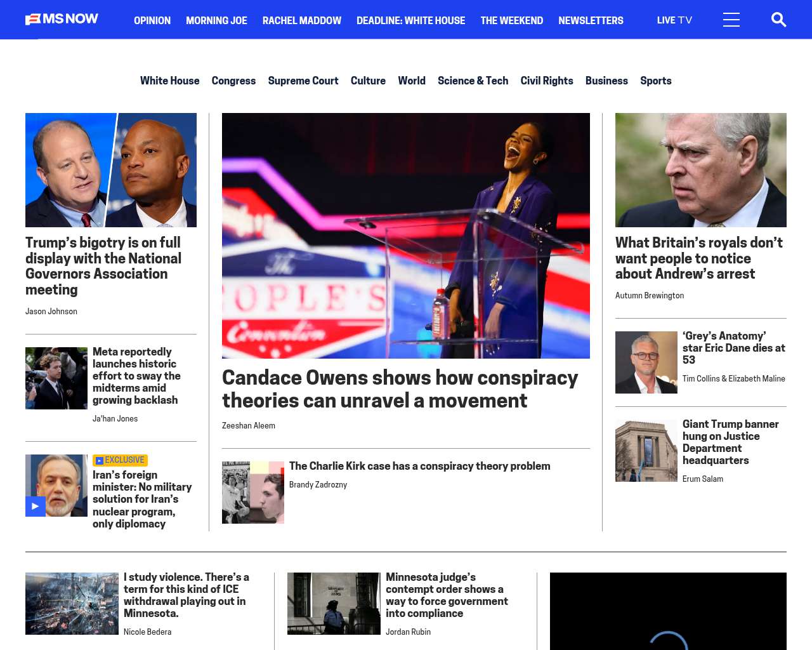Viewport: 812px width, 650px height.
Task: Read the Candace Owens conspiracy headline
Action: [x=400, y=388]
